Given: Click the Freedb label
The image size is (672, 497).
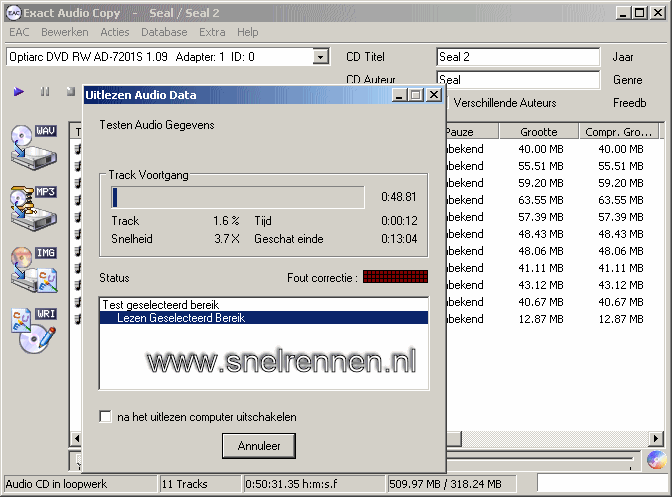Looking at the screenshot, I should coord(629,103).
